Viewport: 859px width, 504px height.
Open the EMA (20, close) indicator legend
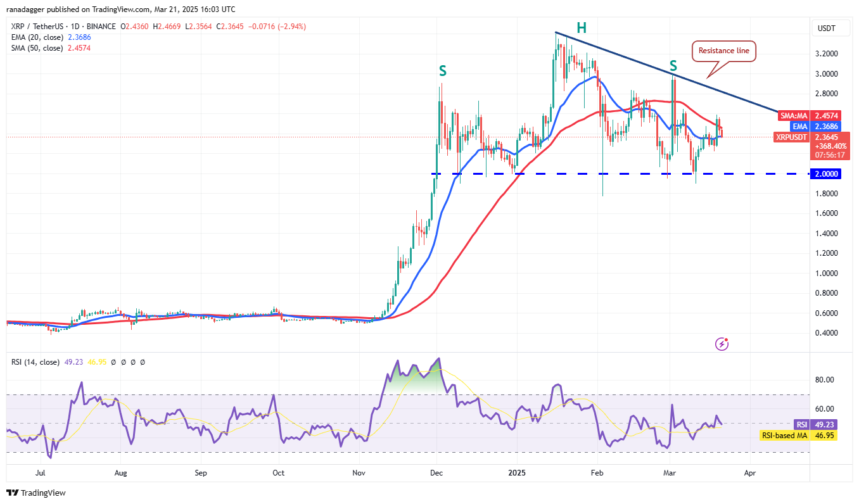(38, 37)
